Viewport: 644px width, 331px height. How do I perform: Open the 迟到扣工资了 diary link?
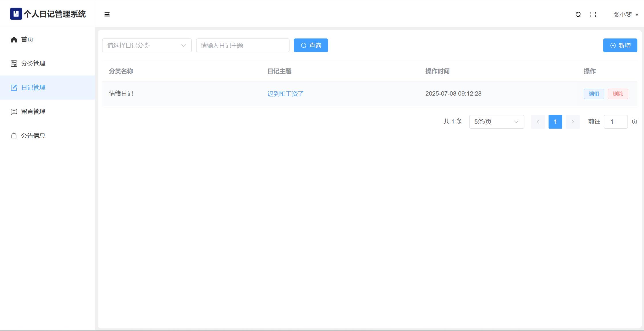pyautogui.click(x=285, y=94)
